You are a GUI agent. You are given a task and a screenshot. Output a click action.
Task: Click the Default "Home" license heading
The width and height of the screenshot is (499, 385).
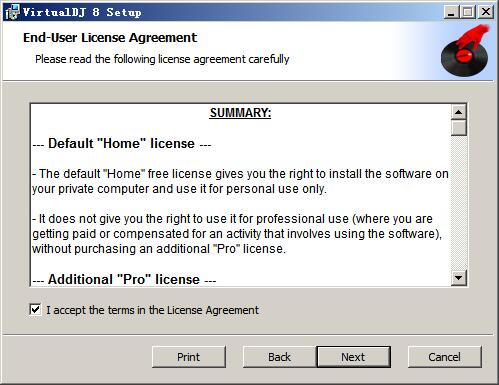pos(122,144)
